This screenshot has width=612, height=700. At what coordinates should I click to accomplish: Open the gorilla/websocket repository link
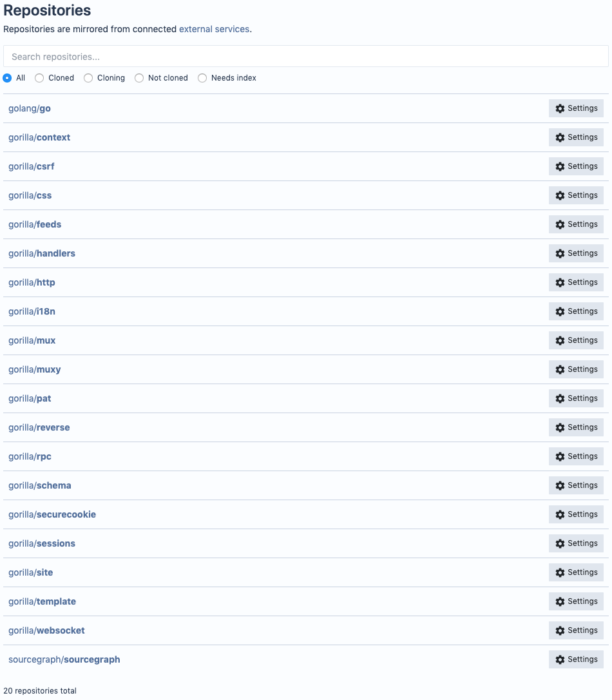pyautogui.click(x=46, y=631)
